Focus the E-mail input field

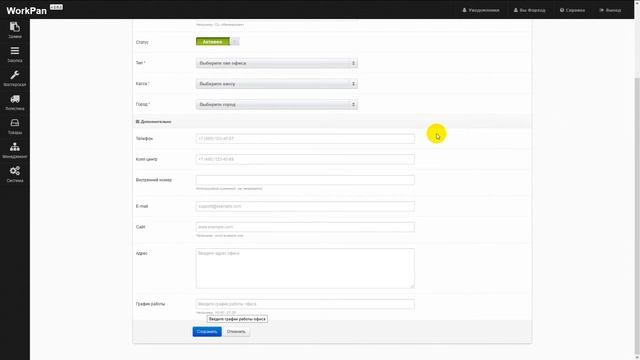click(305, 207)
